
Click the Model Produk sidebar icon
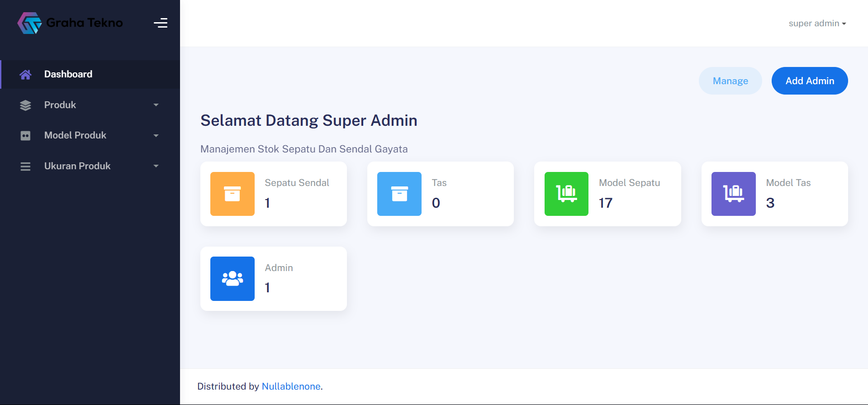(x=26, y=136)
